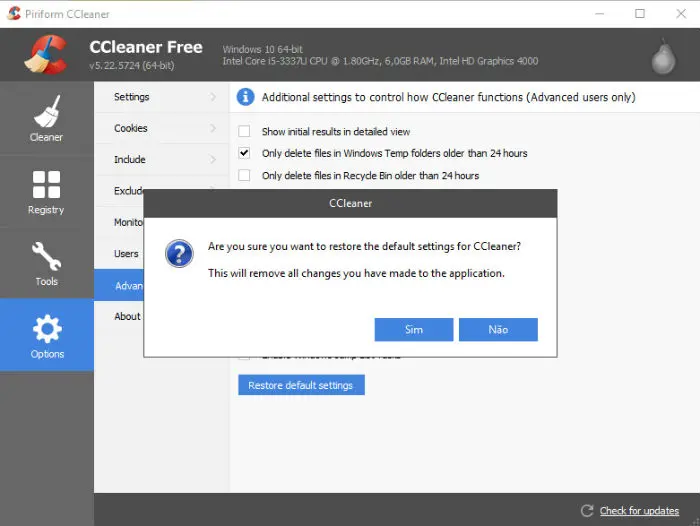The height and width of the screenshot is (526, 700).
Task: Maximize the Piriform CCleaner window
Action: (640, 14)
